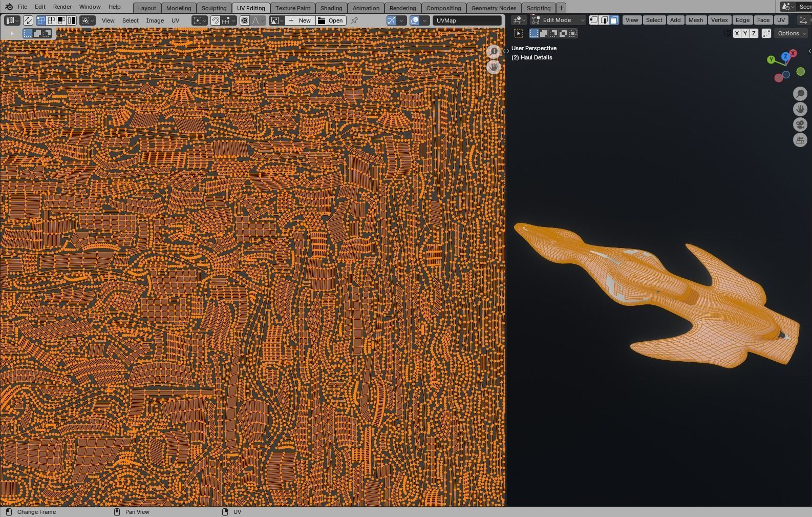
Task: Open the 3D viewport editor type menu
Action: 520,20
